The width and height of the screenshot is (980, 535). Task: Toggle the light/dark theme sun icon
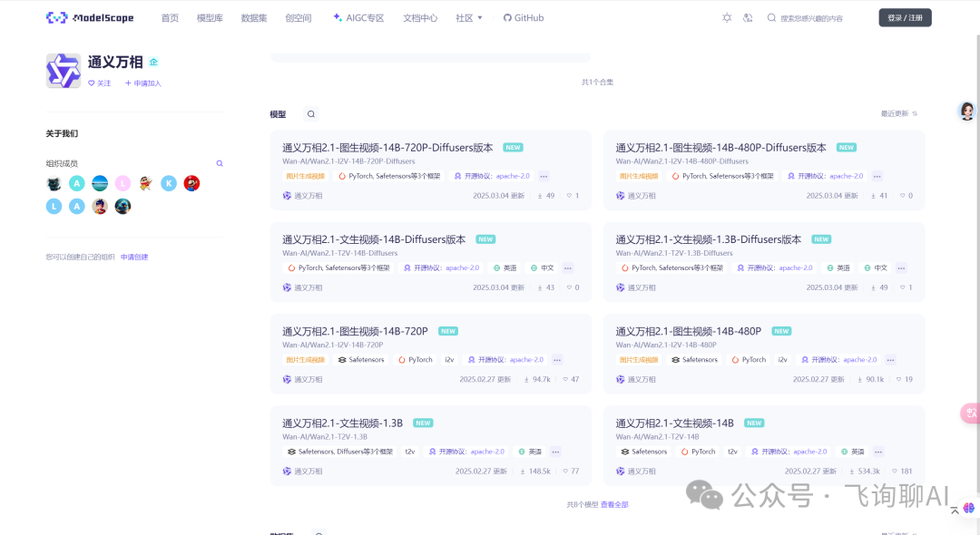[x=727, y=17]
